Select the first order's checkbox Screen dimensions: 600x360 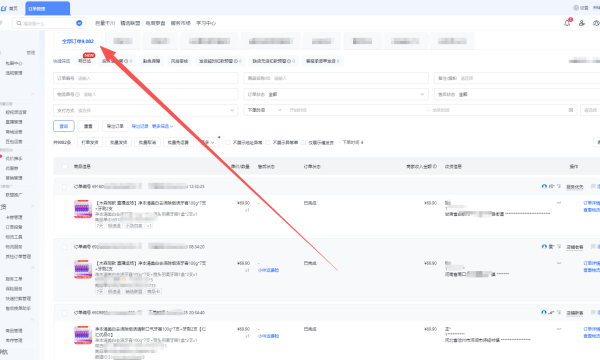click(65, 187)
